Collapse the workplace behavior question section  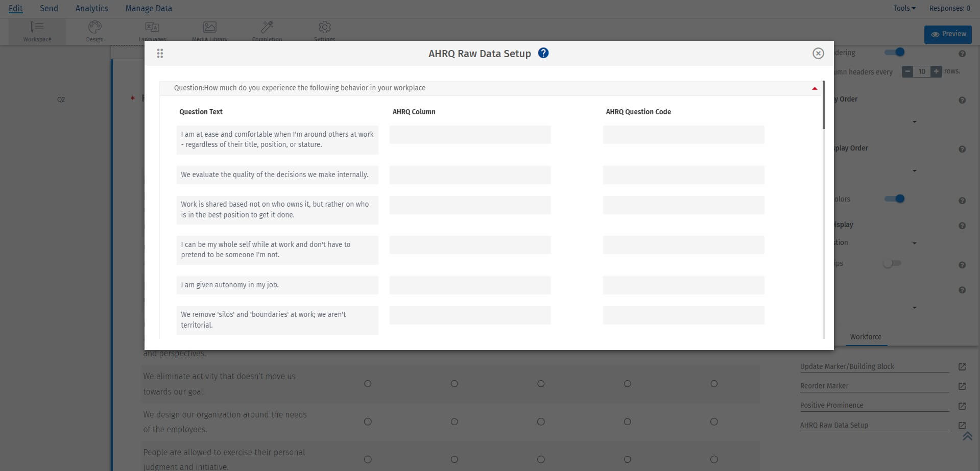click(814, 88)
